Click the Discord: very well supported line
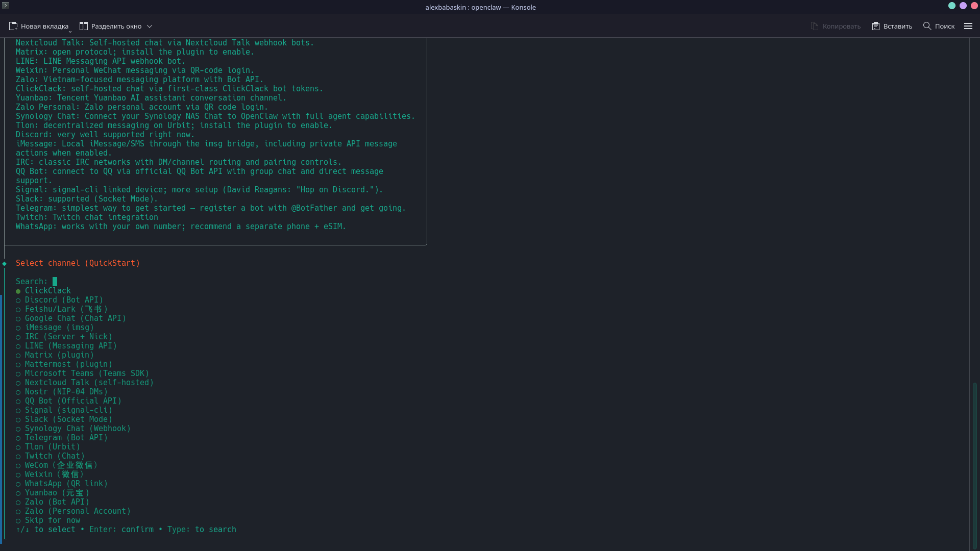Viewport: 980px width, 551px height. click(105, 135)
